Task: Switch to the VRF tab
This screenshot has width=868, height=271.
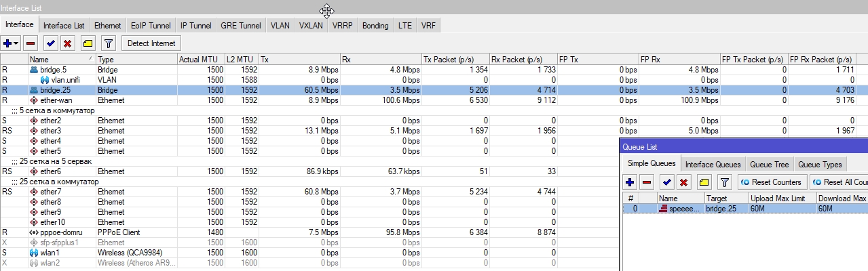Action: [428, 26]
